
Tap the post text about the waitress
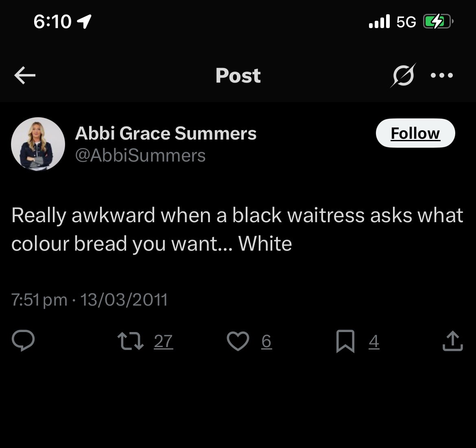(238, 229)
